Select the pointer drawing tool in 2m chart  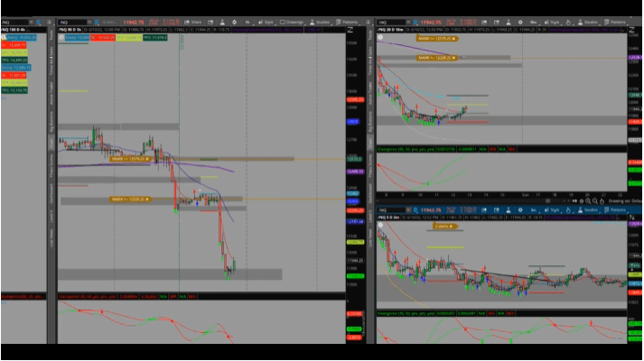coord(568,210)
